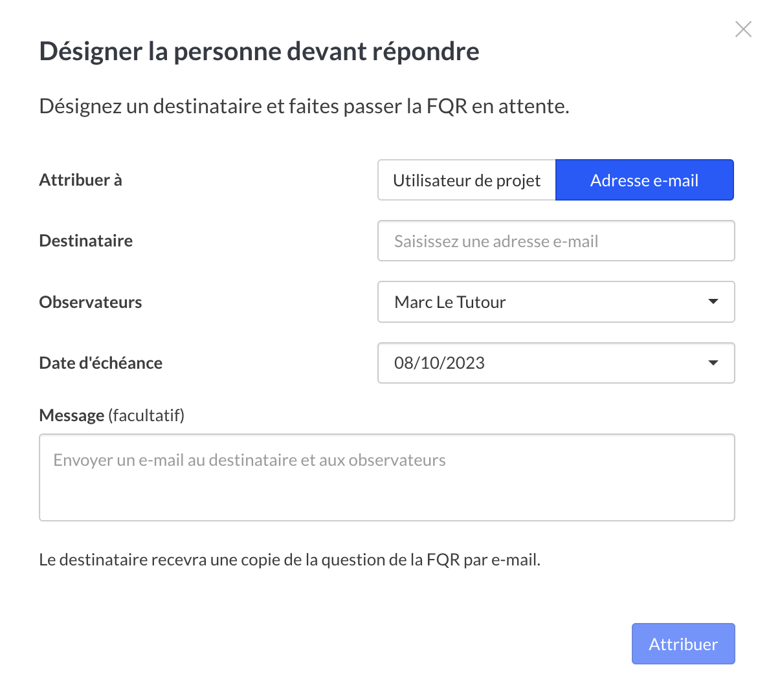Click Marc Le Tutour in the Observateurs field
This screenshot has width=769, height=700.
(450, 302)
